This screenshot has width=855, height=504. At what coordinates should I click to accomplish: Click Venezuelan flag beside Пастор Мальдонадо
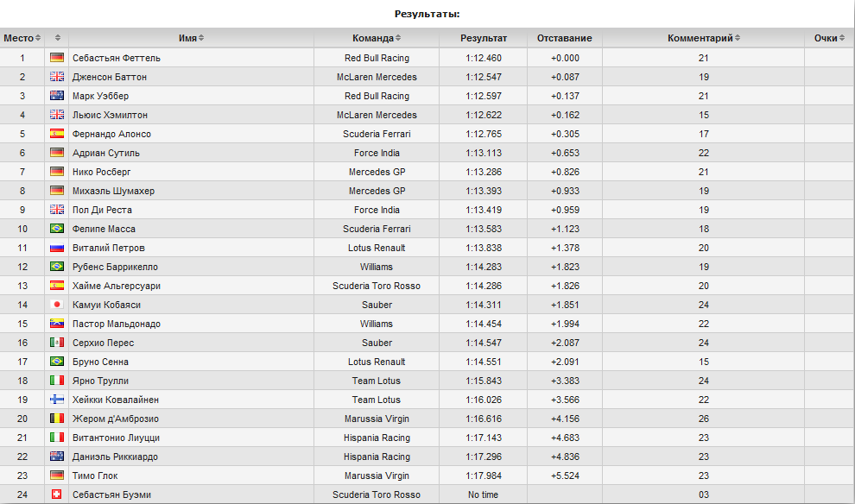pyautogui.click(x=57, y=324)
